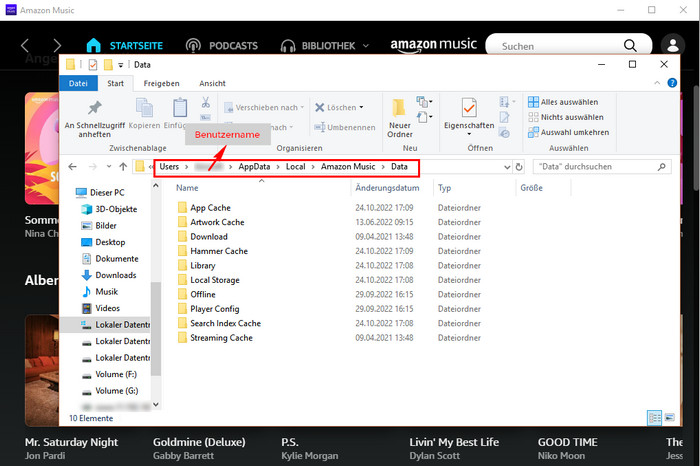
Task: Click An Schnellzugriff anheften pin icon
Action: [94, 108]
